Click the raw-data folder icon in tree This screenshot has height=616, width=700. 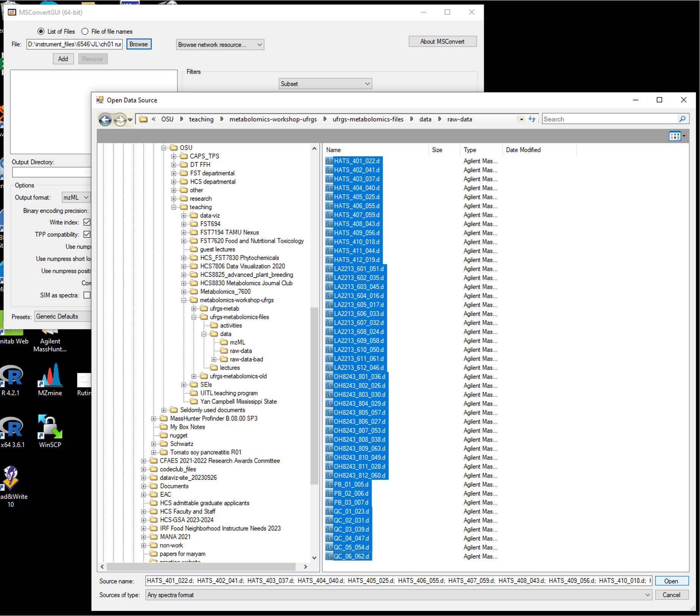point(224,351)
